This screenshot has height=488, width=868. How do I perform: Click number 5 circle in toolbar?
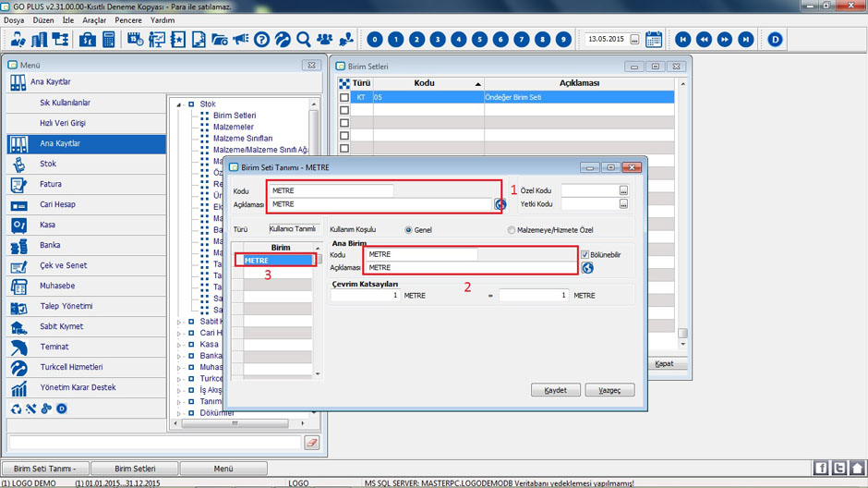(479, 40)
